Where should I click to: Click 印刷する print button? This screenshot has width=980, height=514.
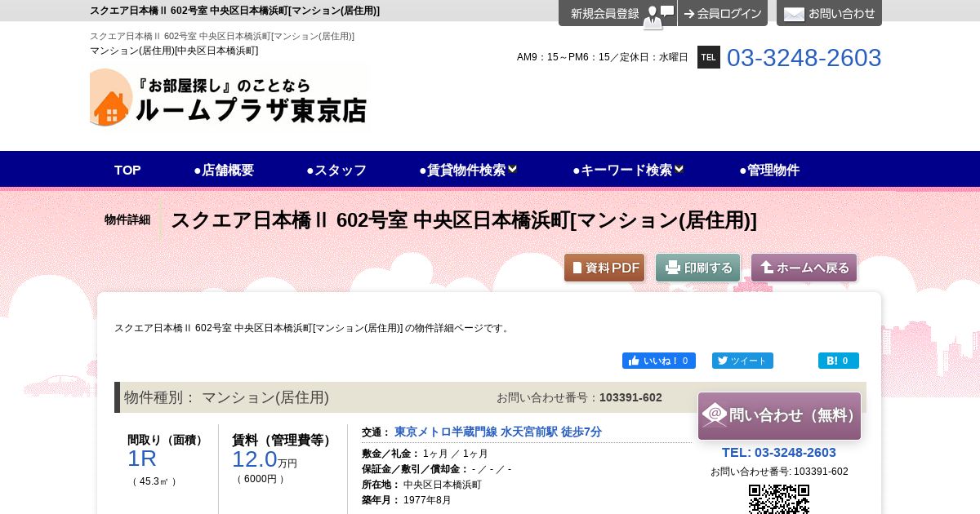(x=697, y=268)
